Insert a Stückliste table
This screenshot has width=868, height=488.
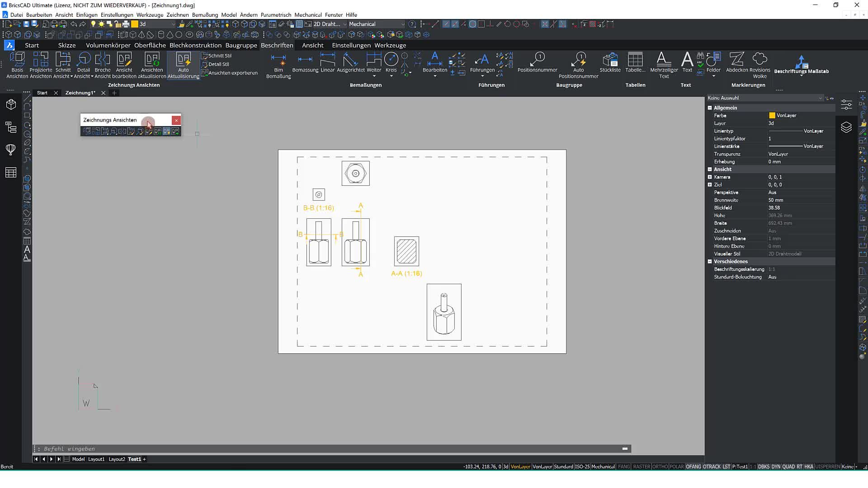click(x=610, y=62)
